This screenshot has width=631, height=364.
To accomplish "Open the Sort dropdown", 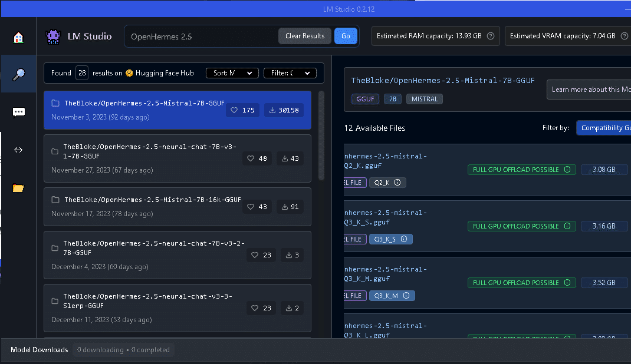I will 232,73.
